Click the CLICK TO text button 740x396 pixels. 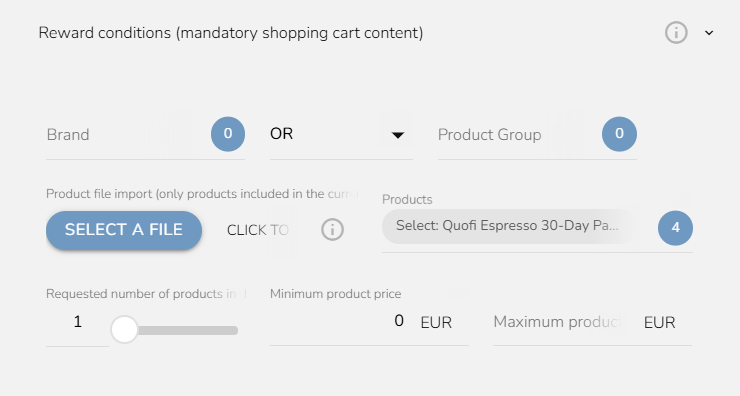pyautogui.click(x=258, y=230)
